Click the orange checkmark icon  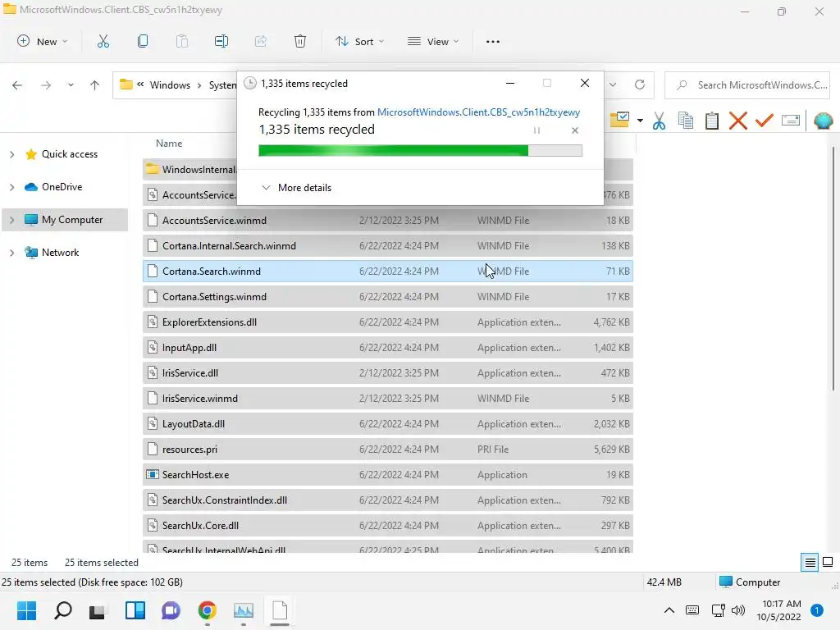[765, 121]
